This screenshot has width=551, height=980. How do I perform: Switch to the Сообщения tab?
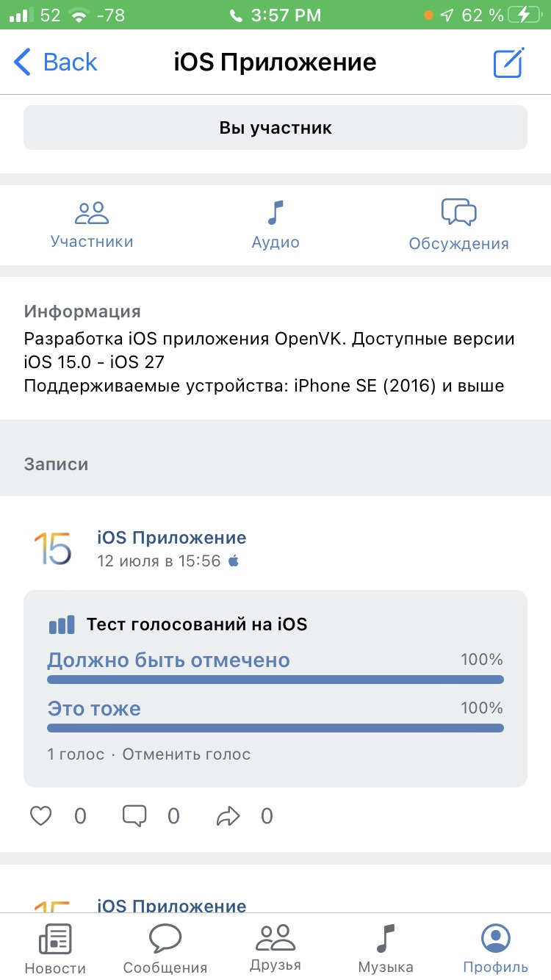point(165,948)
